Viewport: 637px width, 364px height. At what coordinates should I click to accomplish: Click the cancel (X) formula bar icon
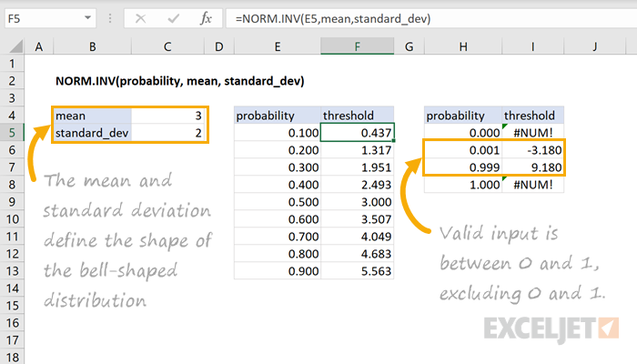point(139,18)
